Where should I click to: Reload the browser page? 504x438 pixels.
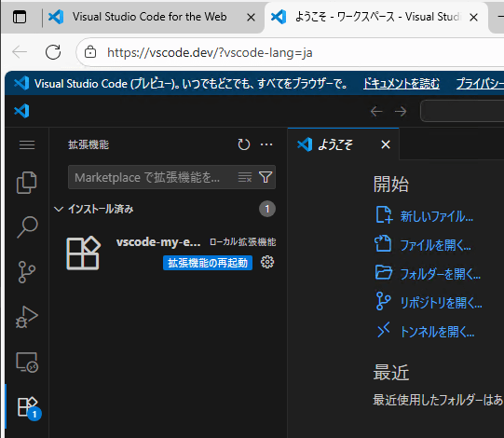[x=53, y=52]
